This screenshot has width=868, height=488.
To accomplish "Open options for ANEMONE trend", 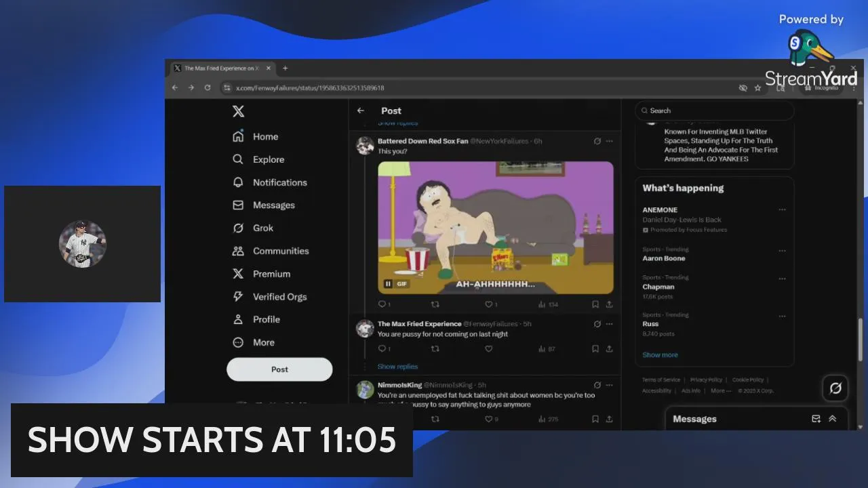I will click(782, 210).
